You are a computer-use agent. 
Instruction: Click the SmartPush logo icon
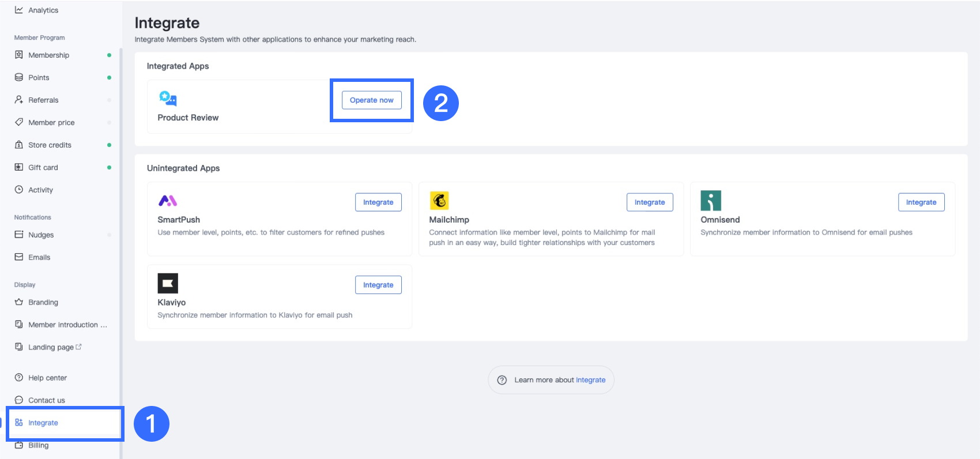168,201
